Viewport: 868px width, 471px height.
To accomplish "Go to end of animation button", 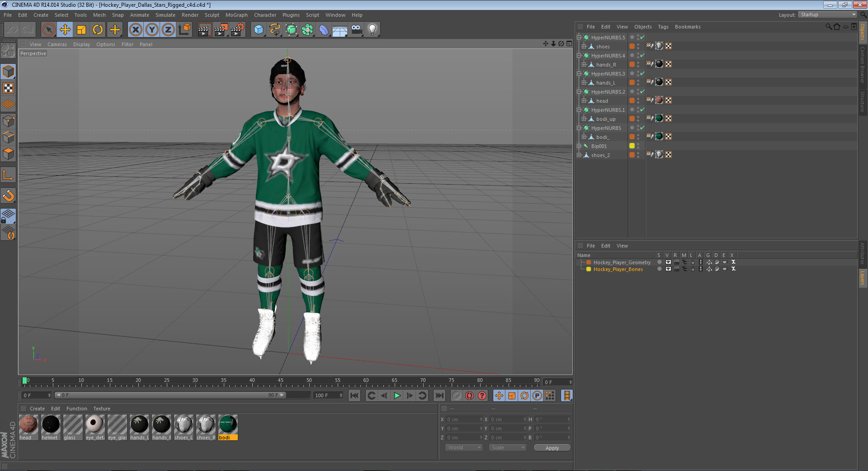I will point(439,395).
